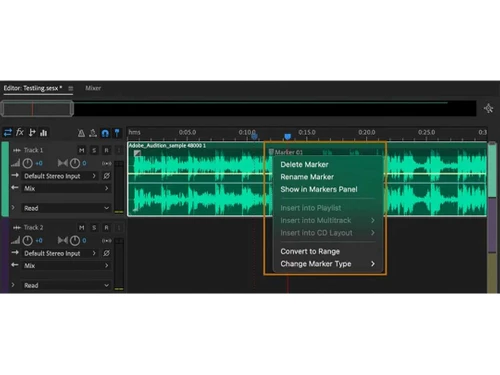Toggle the metronome icon

(x=81, y=133)
